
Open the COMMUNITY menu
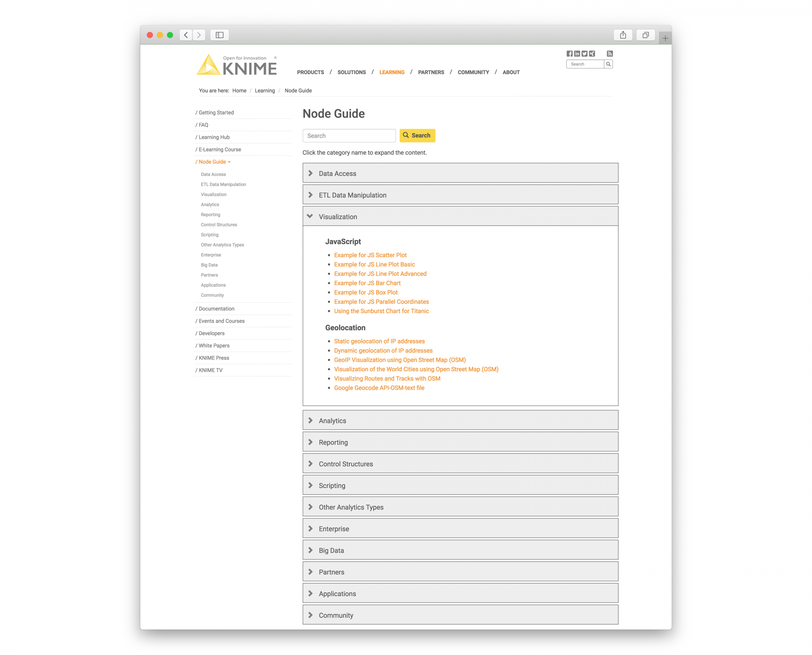(473, 72)
